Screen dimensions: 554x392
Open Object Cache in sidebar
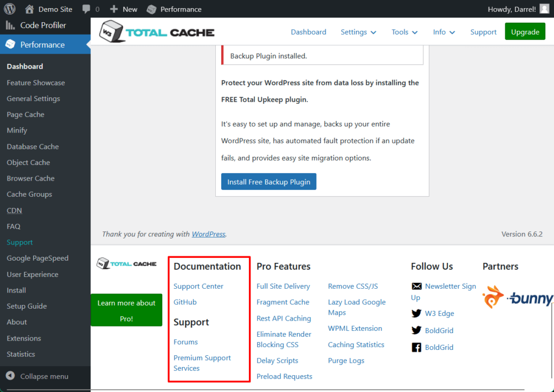(28, 162)
